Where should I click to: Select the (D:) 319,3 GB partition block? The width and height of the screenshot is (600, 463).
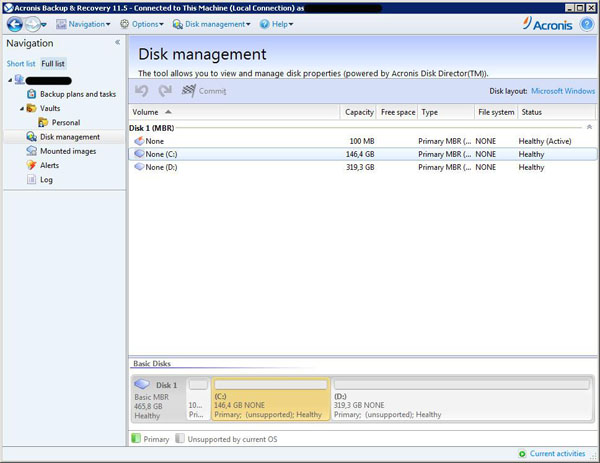point(462,399)
